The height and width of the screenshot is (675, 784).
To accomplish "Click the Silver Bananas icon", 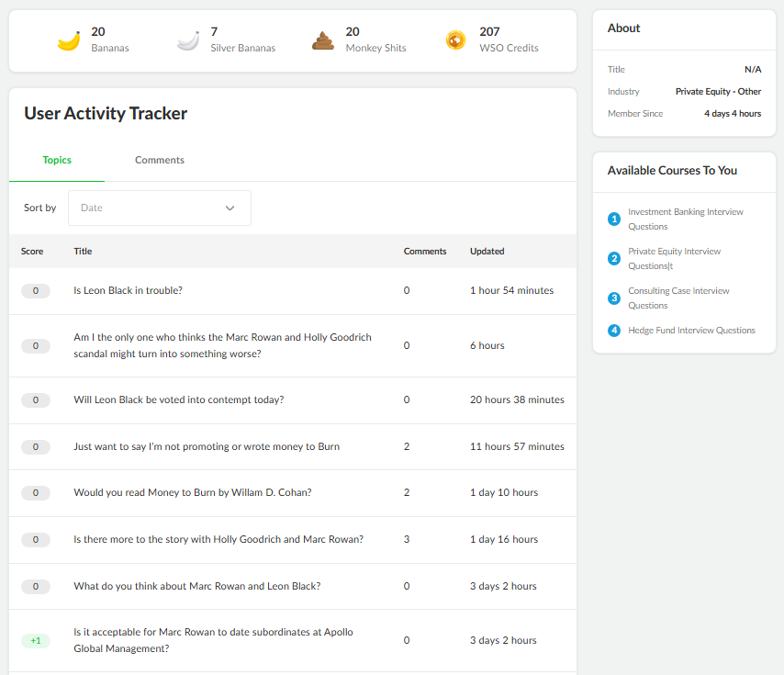I will (x=188, y=41).
